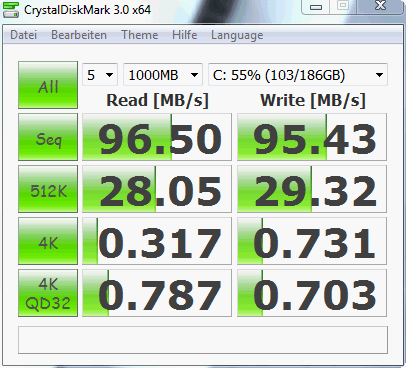406x368 pixels.
Task: Start the Seq benchmark test
Action: pyautogui.click(x=48, y=137)
